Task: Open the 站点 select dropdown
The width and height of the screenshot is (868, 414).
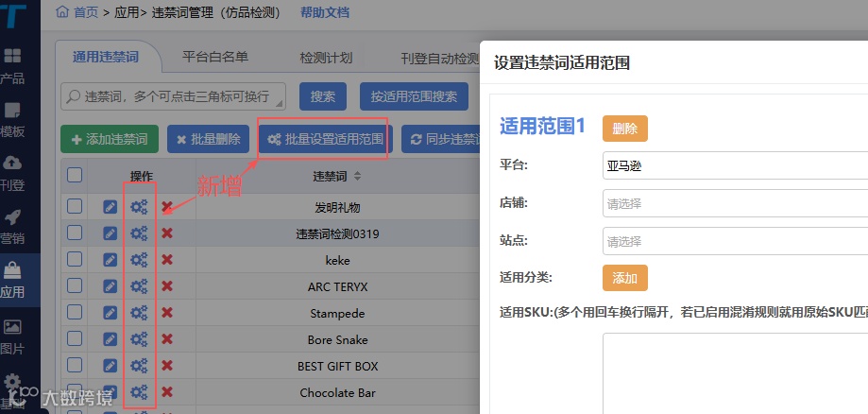Action: click(735, 241)
